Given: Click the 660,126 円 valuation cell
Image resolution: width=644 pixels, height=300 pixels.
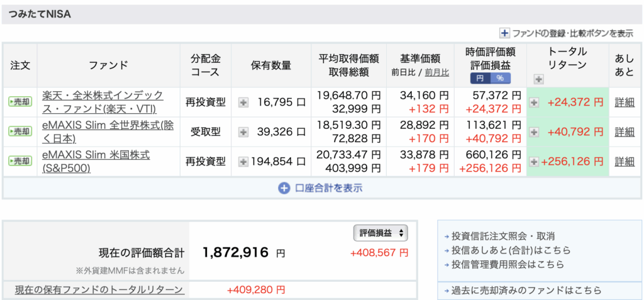Looking at the screenshot, I should coord(494,155).
